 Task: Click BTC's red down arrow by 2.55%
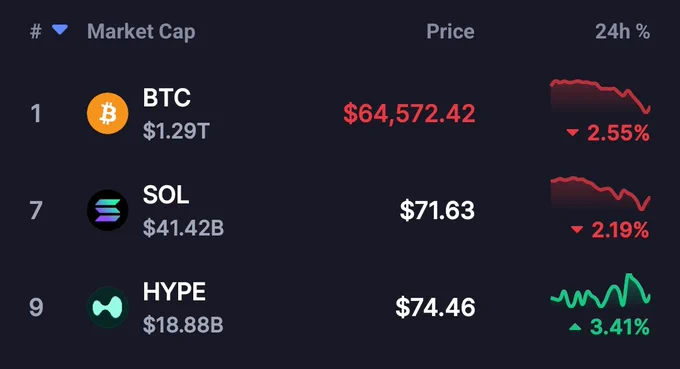click(572, 133)
